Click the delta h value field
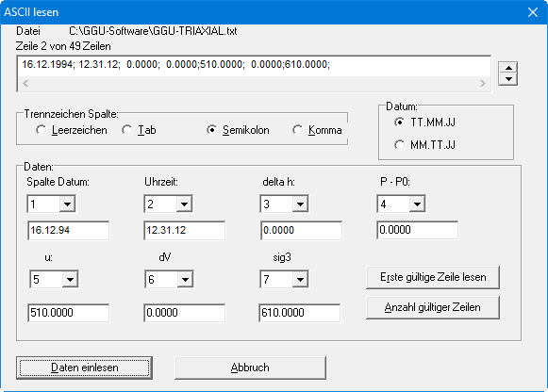Viewport: 548px width, 392px height. (x=301, y=230)
